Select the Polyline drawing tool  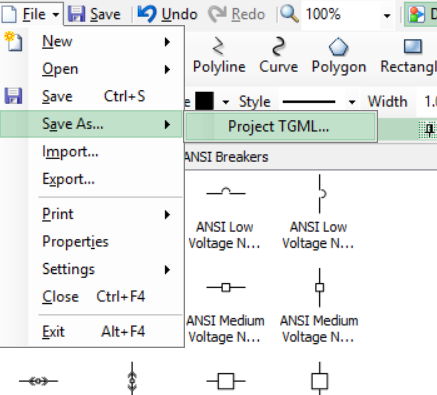pyautogui.click(x=219, y=56)
